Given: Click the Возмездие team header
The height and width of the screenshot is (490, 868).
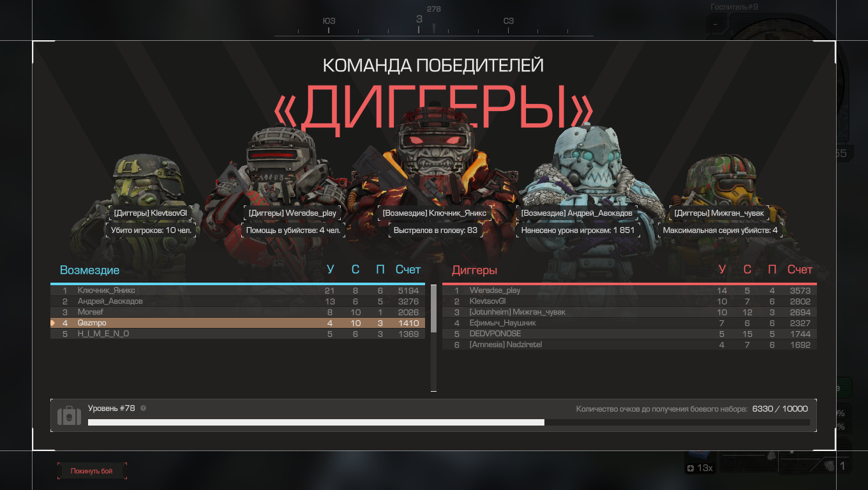Looking at the screenshot, I should [89, 271].
